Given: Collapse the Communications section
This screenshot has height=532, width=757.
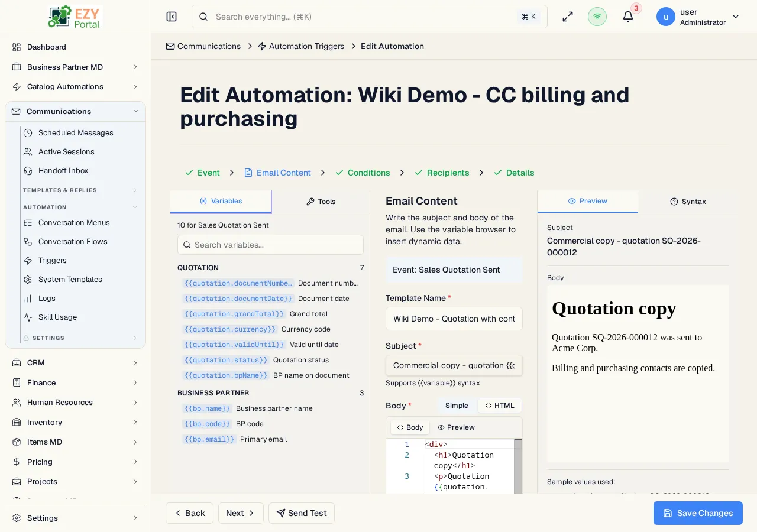Looking at the screenshot, I should pos(76,111).
